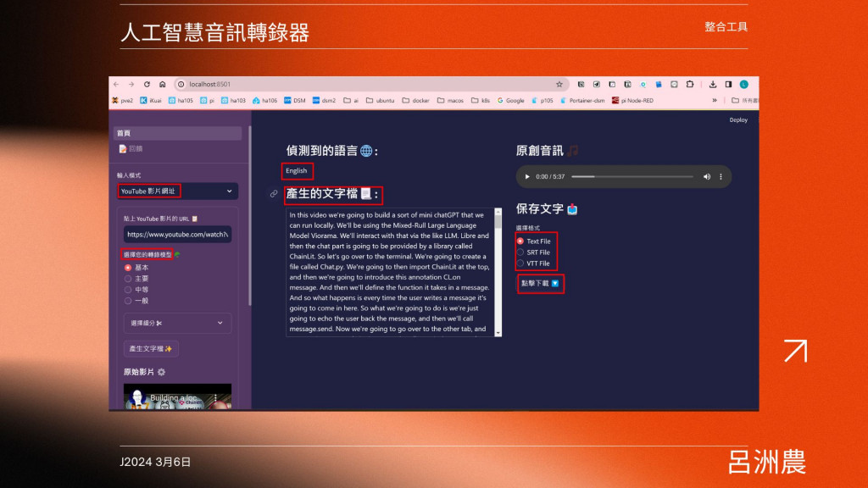This screenshot has width=868, height=488.
Task: Open the ha106 bookmark
Action: coord(265,100)
